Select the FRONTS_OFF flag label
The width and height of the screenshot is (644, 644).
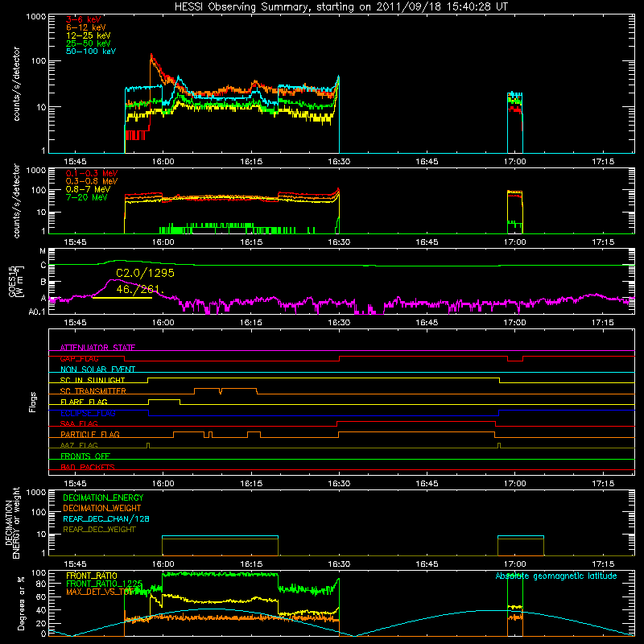85,456
